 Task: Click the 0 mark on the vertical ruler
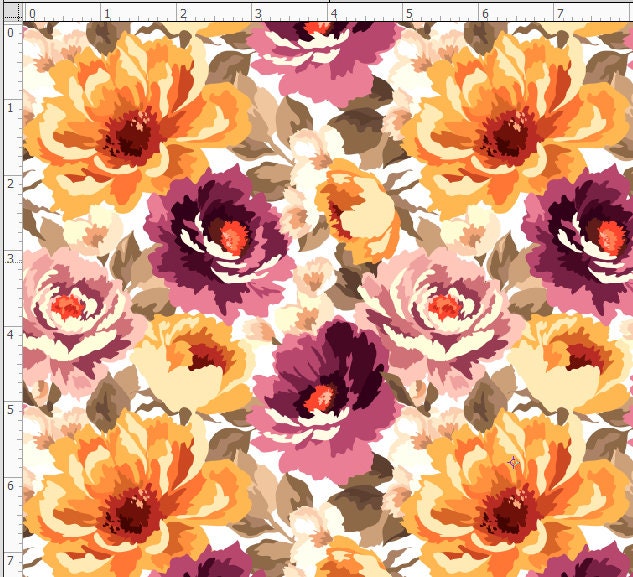pyautogui.click(x=10, y=33)
